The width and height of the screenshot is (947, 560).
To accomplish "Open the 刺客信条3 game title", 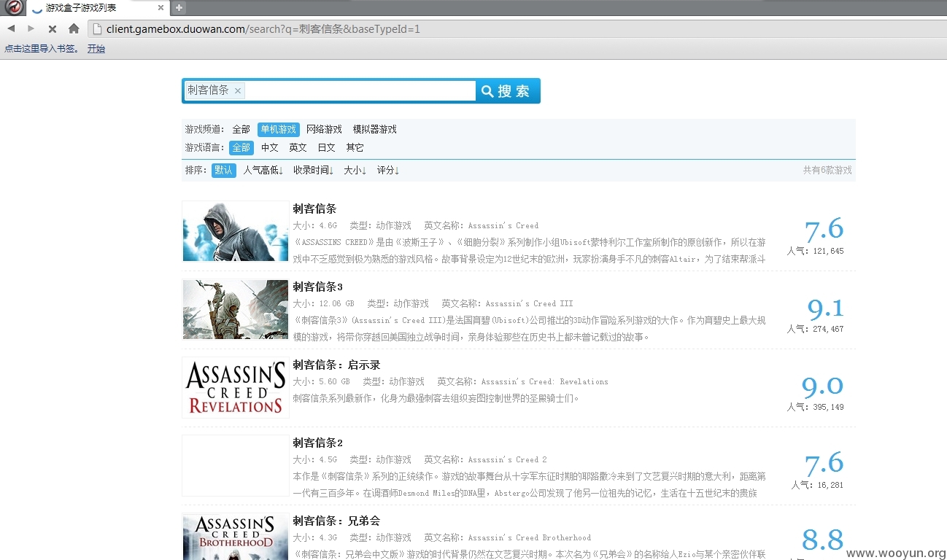I will 317,287.
